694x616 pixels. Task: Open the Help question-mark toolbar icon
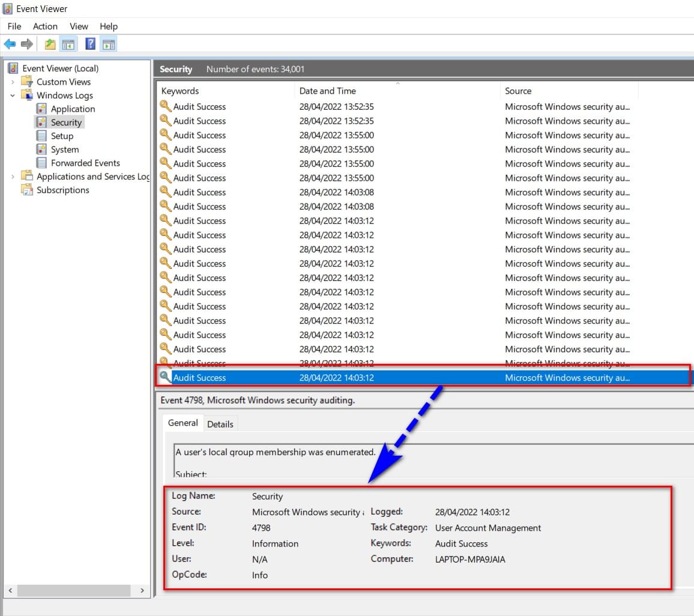(x=90, y=44)
